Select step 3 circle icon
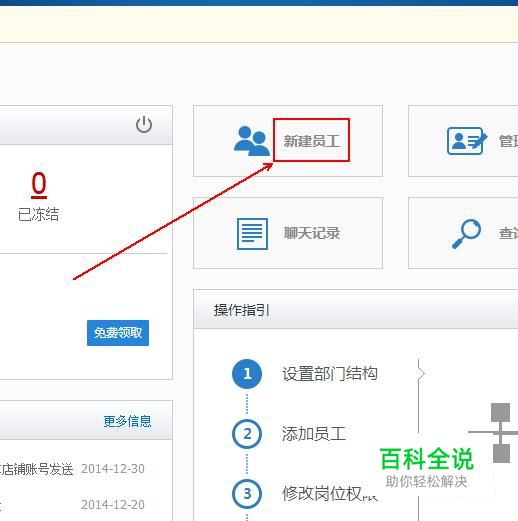 [x=247, y=493]
